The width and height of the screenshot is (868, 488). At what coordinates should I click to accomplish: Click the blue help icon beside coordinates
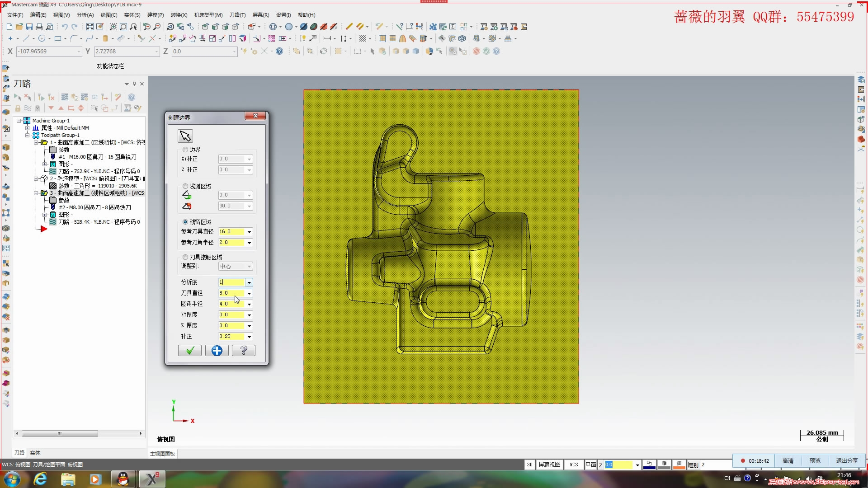tap(279, 51)
